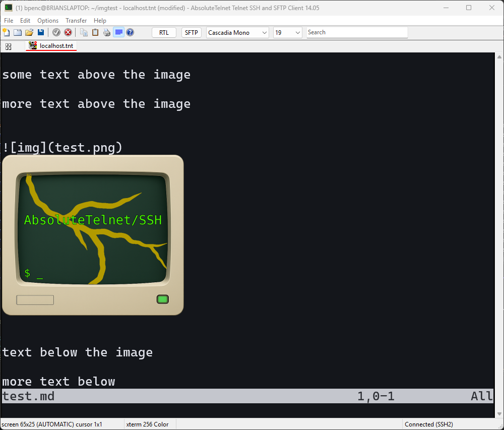Click 'All' in the vim status line

482,396
